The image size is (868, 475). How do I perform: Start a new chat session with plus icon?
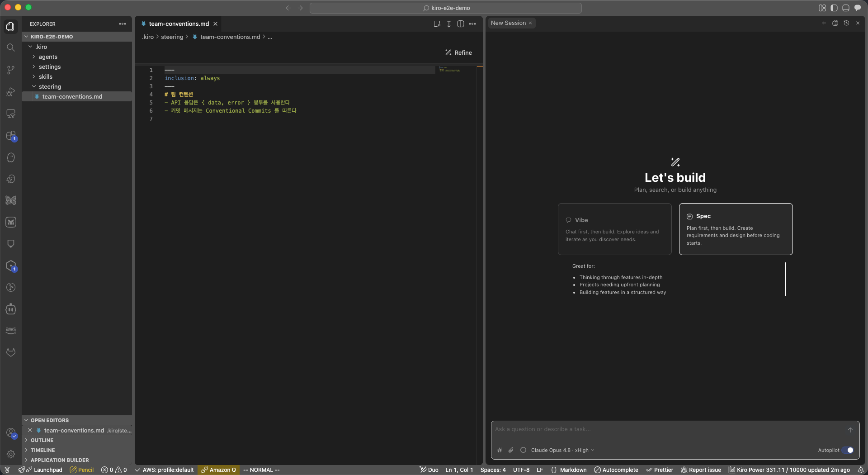point(824,23)
